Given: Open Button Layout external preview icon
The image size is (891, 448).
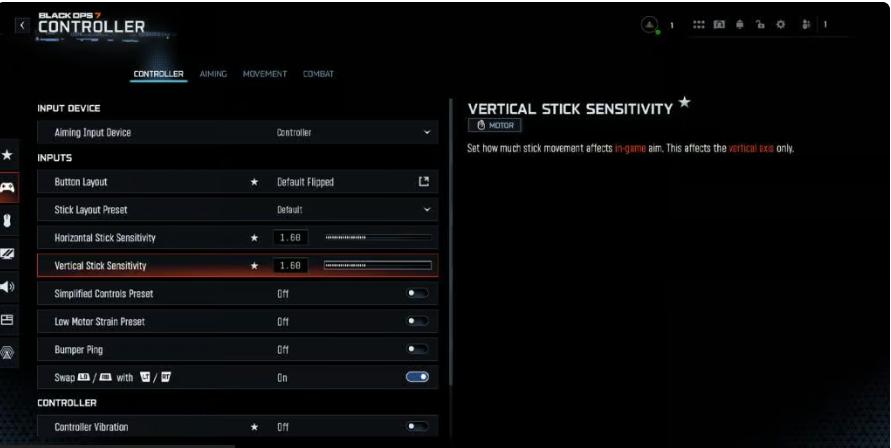Looking at the screenshot, I should [424, 181].
